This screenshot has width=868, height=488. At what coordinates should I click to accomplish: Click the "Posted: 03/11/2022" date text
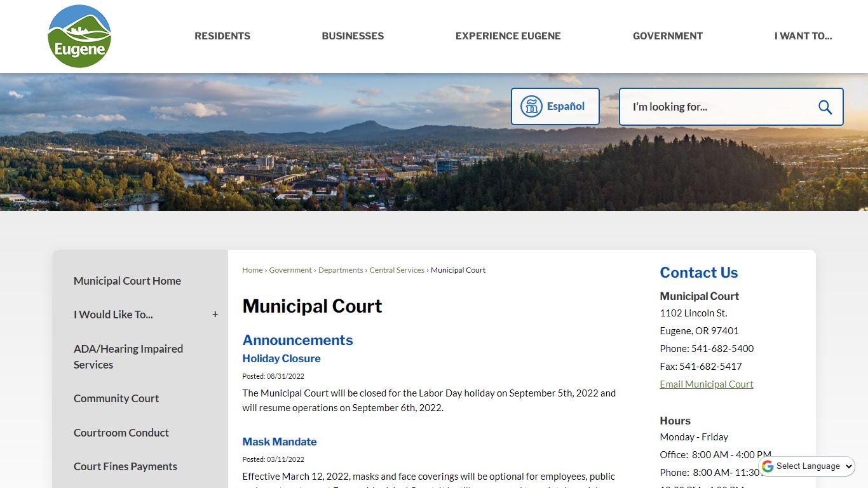coord(273,459)
